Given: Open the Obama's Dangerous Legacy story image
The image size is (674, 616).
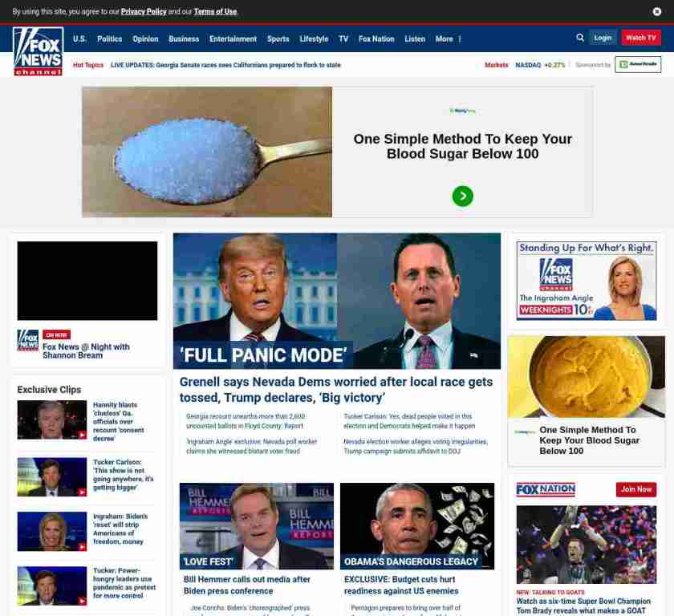Looking at the screenshot, I should pyautogui.click(x=417, y=526).
